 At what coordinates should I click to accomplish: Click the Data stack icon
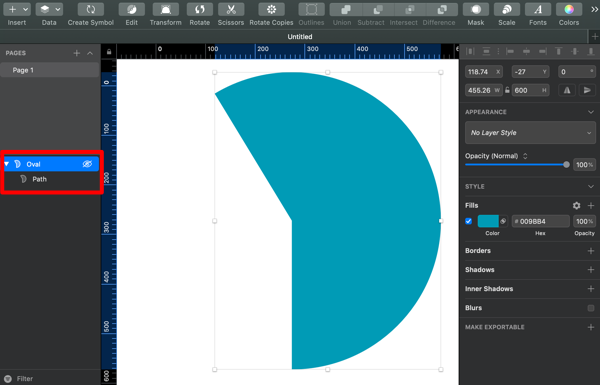coord(45,9)
